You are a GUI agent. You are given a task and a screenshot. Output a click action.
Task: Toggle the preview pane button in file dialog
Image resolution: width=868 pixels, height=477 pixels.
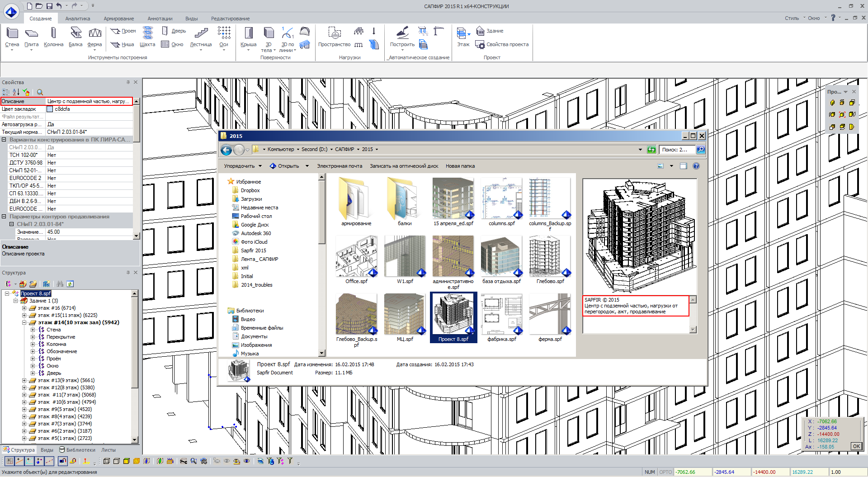(x=683, y=166)
